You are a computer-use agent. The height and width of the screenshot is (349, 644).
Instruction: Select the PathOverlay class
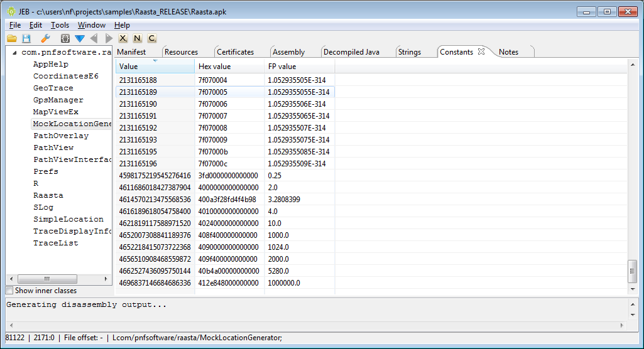[61, 136]
